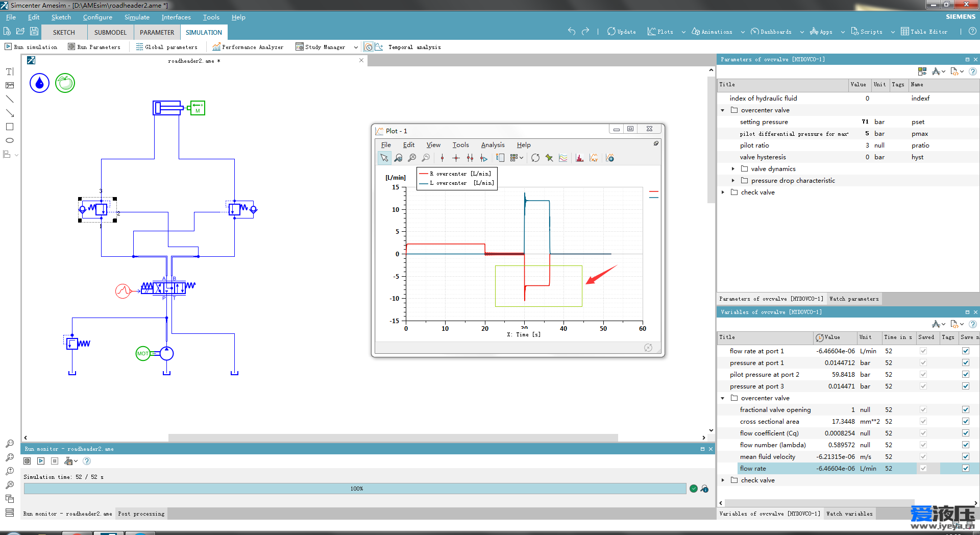Click the plot refresh icon in Plot-1
This screenshot has height=535, width=980.
click(535, 158)
